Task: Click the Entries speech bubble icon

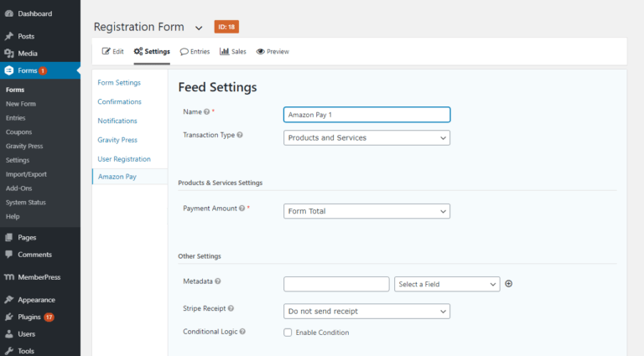Action: click(184, 52)
